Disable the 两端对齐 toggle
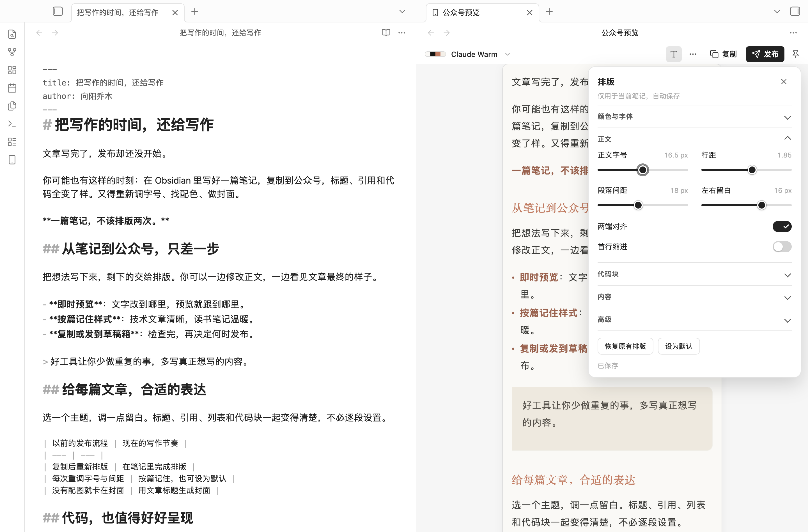This screenshot has height=532, width=808. (x=782, y=226)
